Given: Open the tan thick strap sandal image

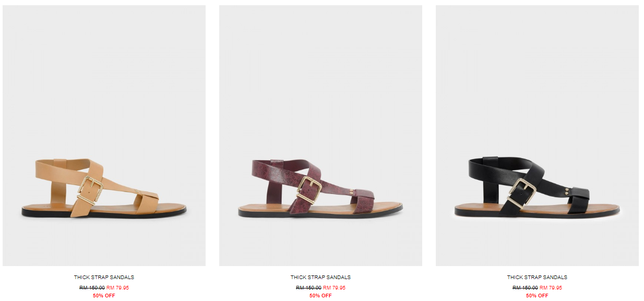Looking at the screenshot, I should [104, 136].
